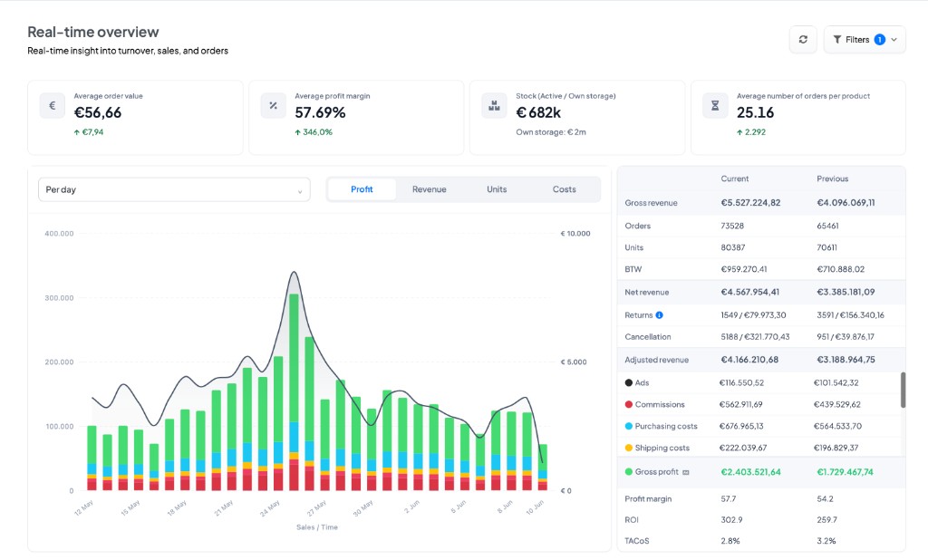This screenshot has height=560, width=928.
Task: Click the black Ads legend dot
Action: point(629,383)
